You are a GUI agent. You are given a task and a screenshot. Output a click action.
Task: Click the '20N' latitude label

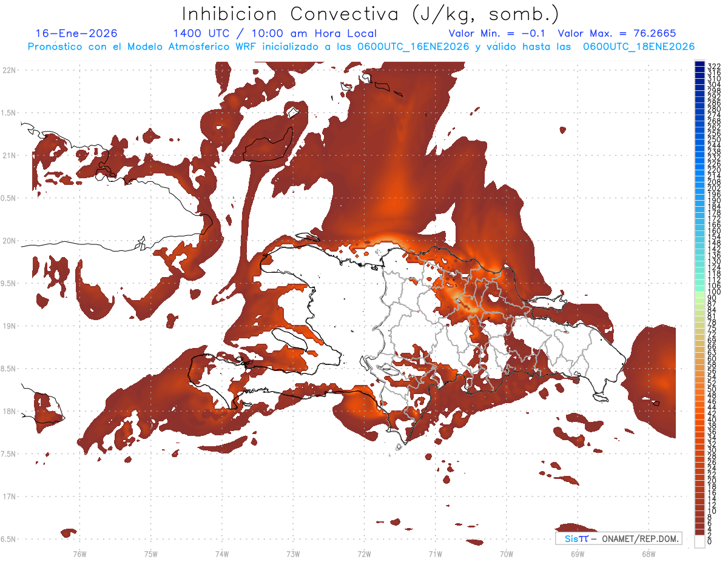point(9,241)
